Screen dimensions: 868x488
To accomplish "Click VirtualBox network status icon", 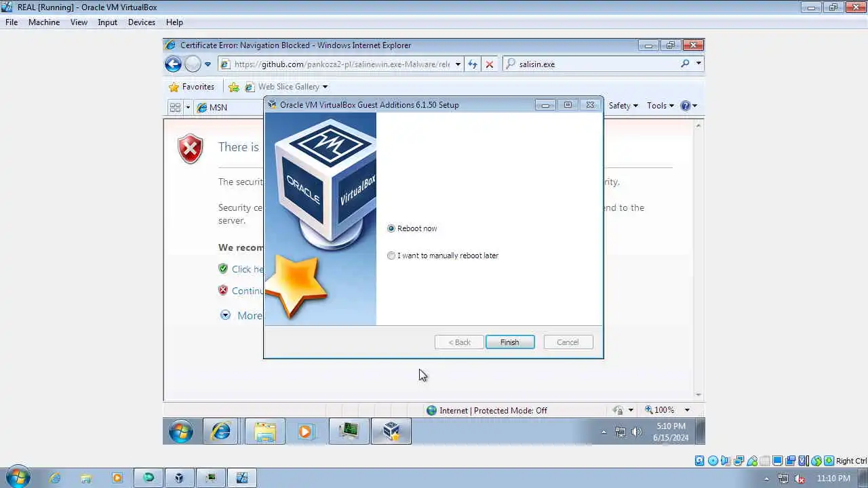I will tap(738, 461).
